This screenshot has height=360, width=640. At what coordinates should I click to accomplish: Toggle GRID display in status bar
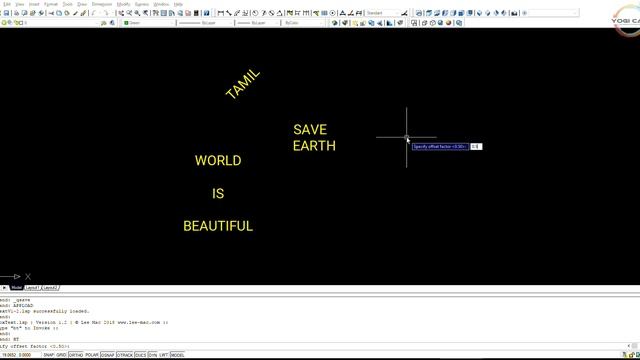(x=61, y=355)
